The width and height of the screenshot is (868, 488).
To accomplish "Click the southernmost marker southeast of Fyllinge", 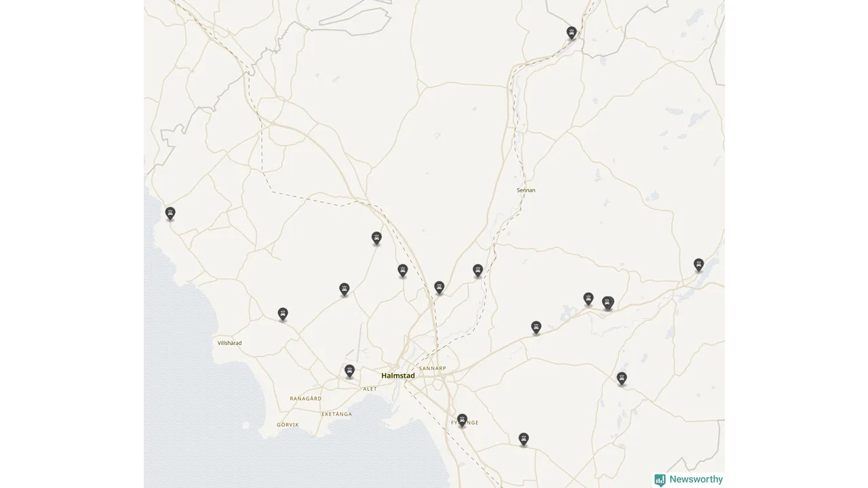I will tap(524, 439).
